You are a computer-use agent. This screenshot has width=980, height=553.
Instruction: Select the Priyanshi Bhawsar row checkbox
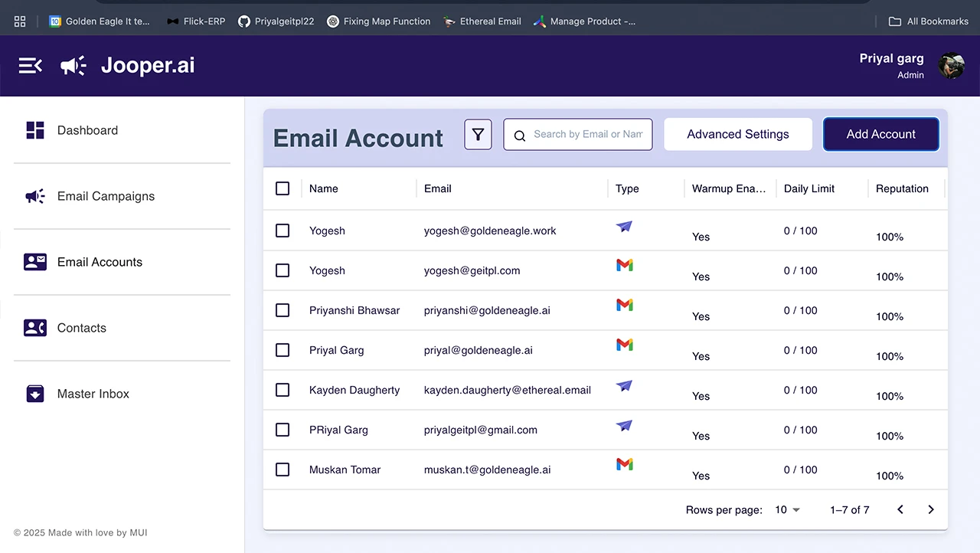tap(283, 310)
